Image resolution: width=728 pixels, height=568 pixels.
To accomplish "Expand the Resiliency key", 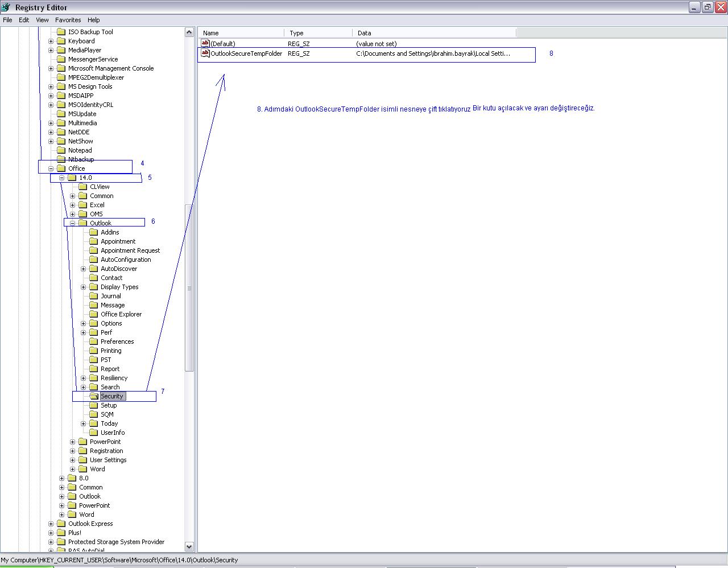I will [x=83, y=378].
